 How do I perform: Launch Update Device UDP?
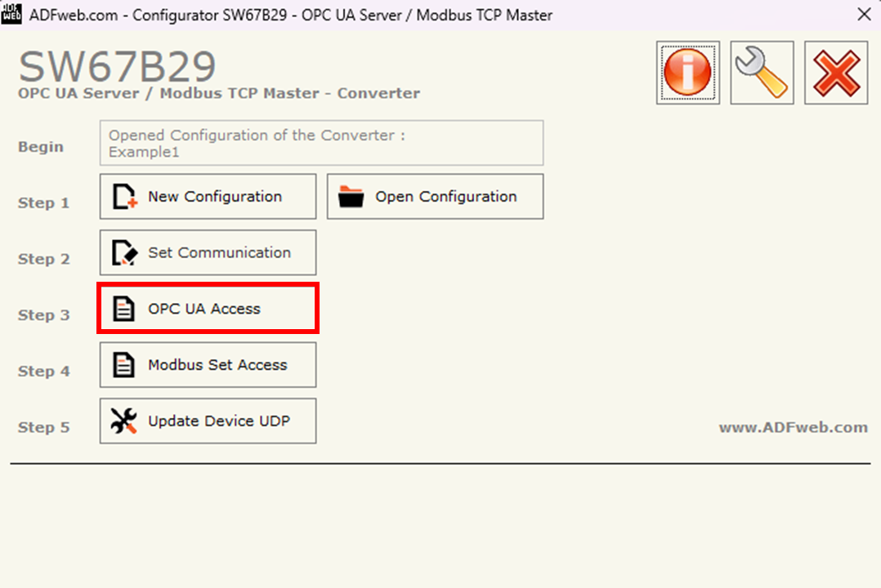[208, 421]
